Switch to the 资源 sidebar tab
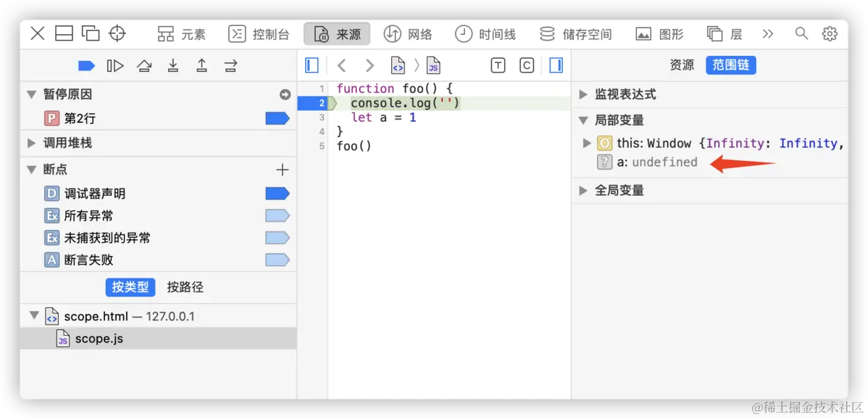 682,65
